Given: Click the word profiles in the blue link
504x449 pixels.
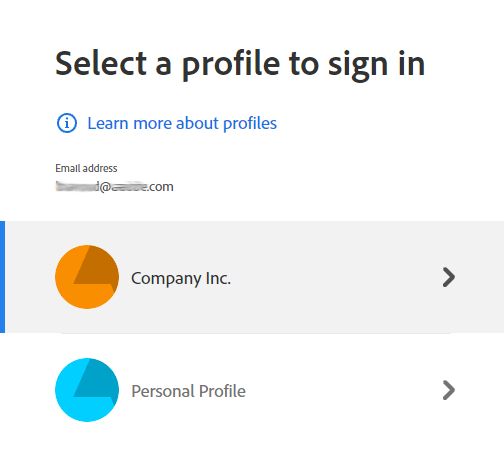Looking at the screenshot, I should tap(250, 124).
